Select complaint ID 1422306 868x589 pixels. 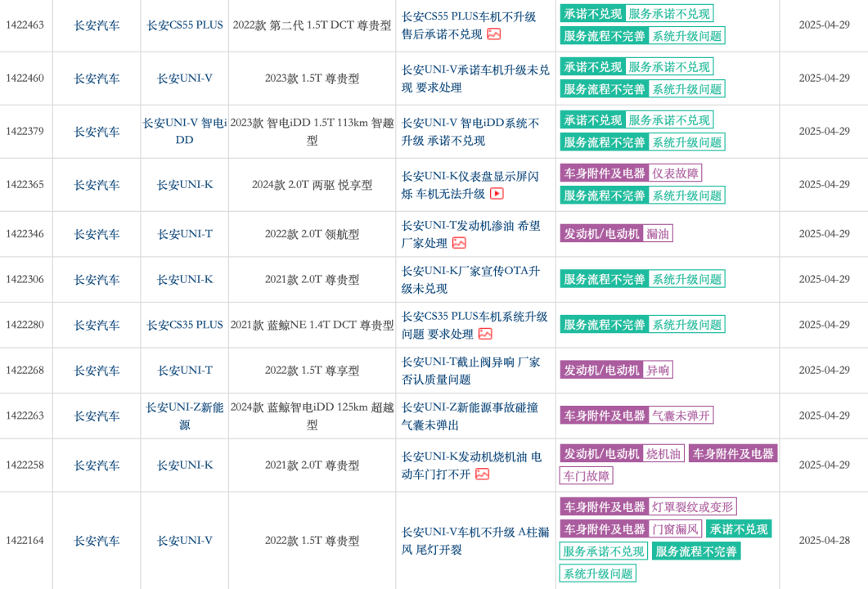click(25, 280)
